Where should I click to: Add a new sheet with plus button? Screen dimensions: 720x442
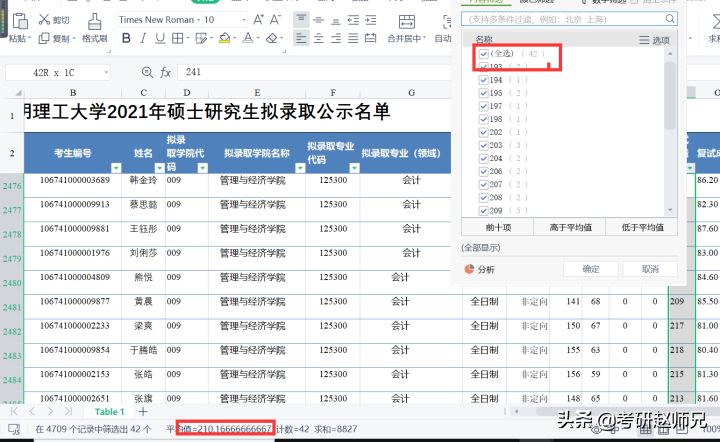(x=143, y=412)
